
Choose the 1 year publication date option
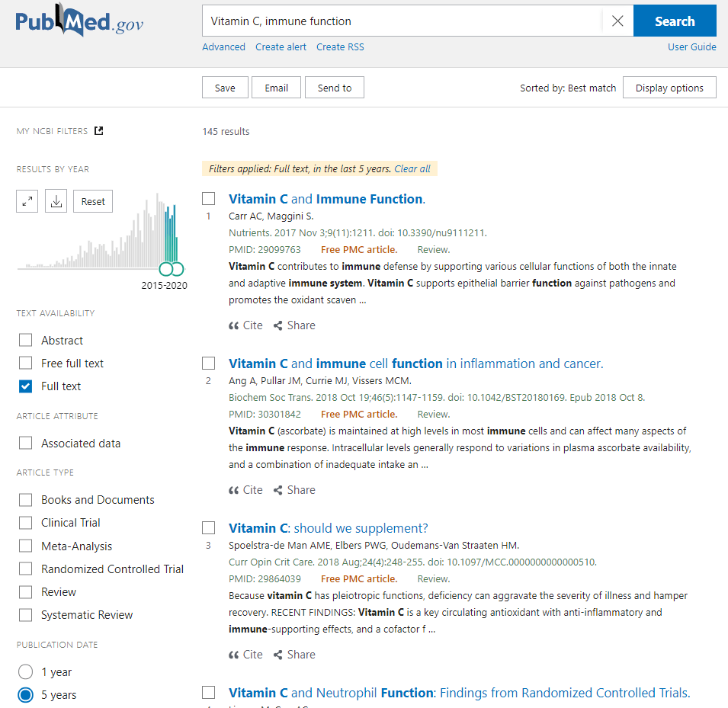(x=24, y=671)
